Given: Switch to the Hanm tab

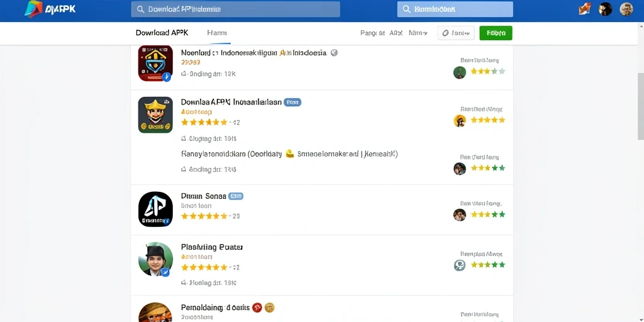Looking at the screenshot, I should tap(217, 33).
